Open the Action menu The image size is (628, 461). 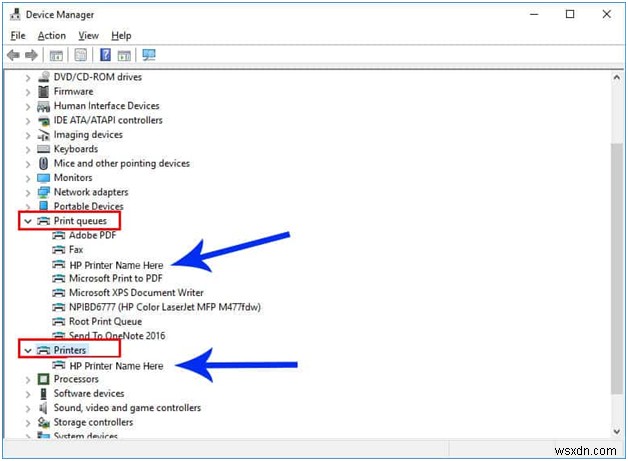pyautogui.click(x=52, y=36)
